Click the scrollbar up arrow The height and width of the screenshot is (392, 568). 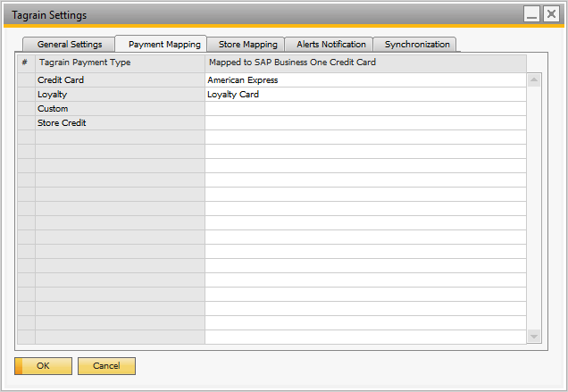click(x=534, y=79)
